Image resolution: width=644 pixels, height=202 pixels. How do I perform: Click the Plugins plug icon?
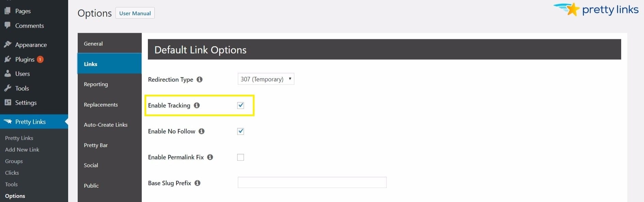pyautogui.click(x=7, y=59)
